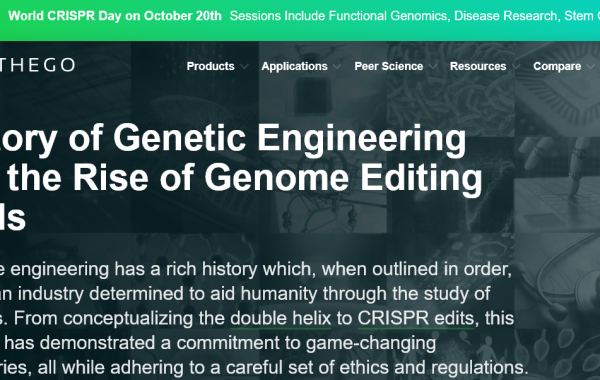Expand the chevron beside Applications

pyautogui.click(x=337, y=67)
